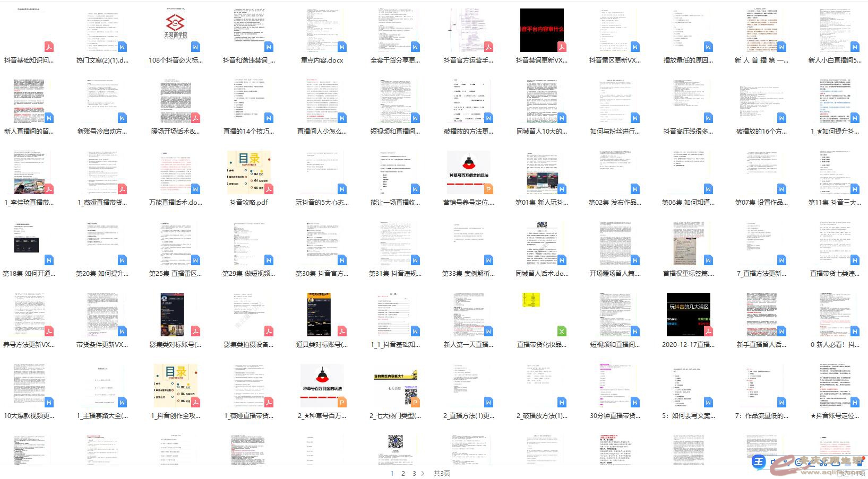The height and width of the screenshot is (479, 868).
Task: Click the Word badge on 万能直播话术 document
Action: 195,189
